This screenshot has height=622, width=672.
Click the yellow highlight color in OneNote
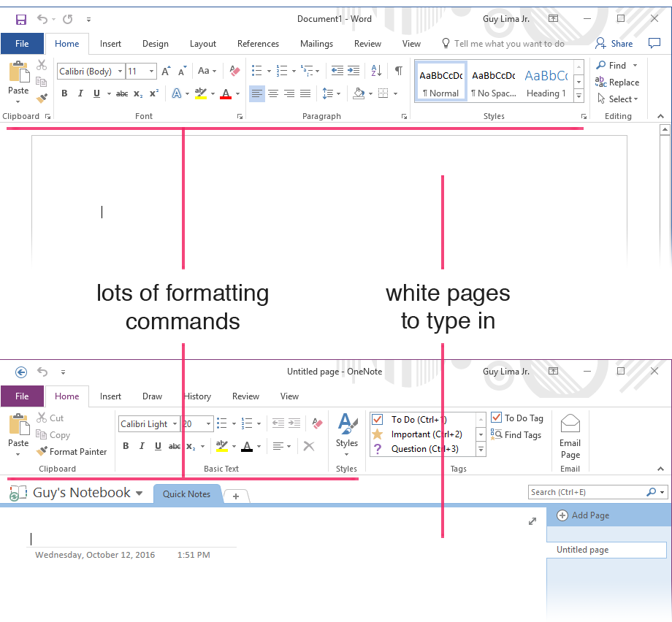222,446
